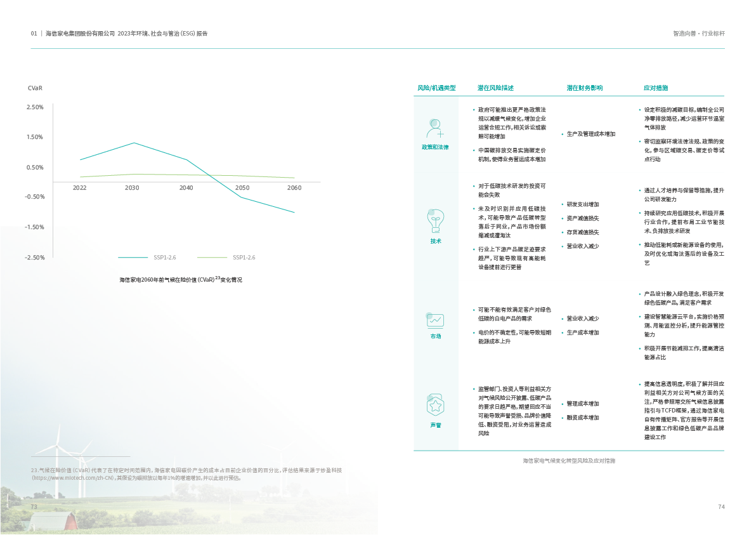Image resolution: width=756 pixels, height=535 pixels.
Task: Select the 潜在财务影响 column header
Action: tap(584, 88)
